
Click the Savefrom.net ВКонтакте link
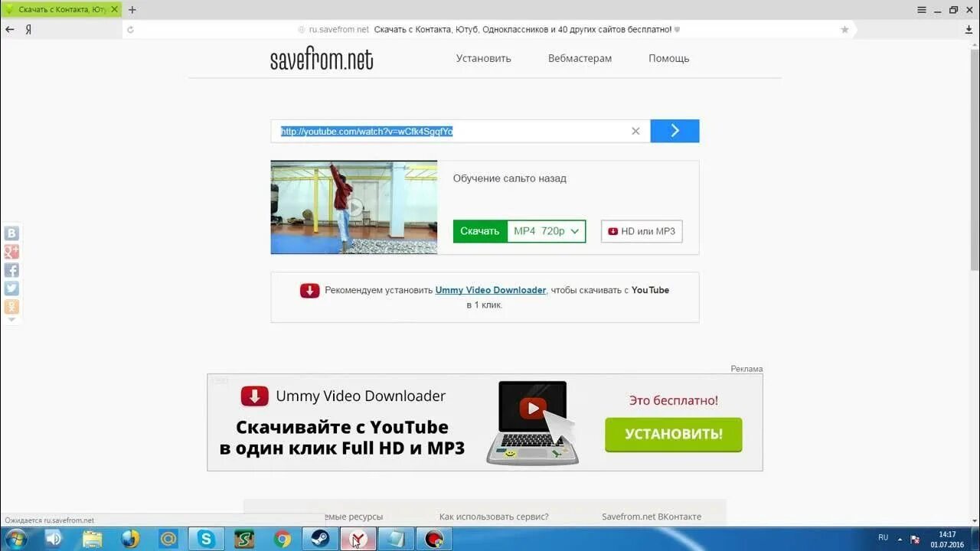tap(652, 517)
